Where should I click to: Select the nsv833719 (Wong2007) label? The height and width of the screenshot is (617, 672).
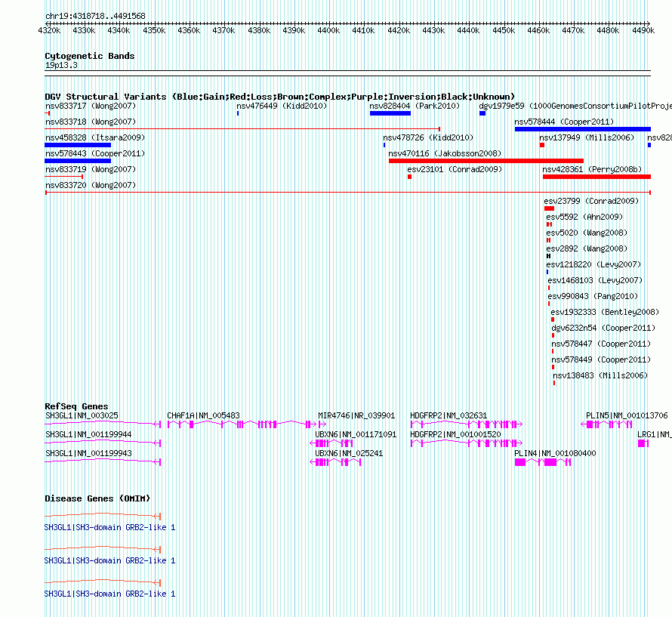[x=91, y=169]
